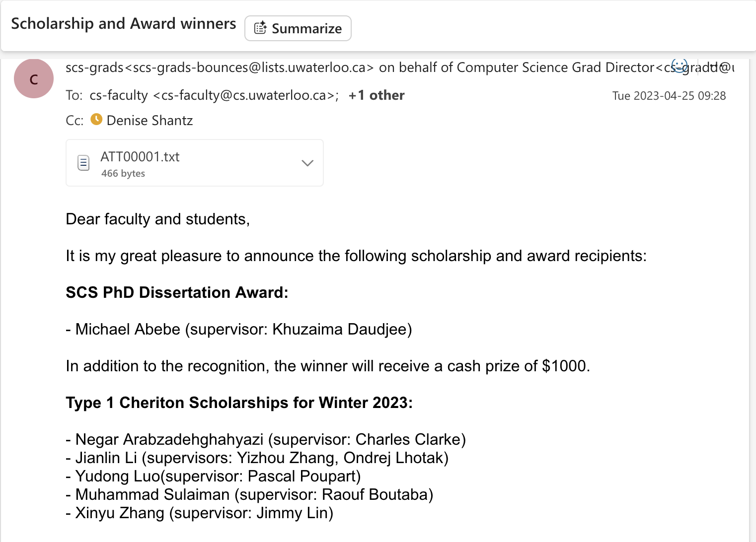Open the ATT00001.txt attachment
756x542 pixels.
click(x=140, y=157)
